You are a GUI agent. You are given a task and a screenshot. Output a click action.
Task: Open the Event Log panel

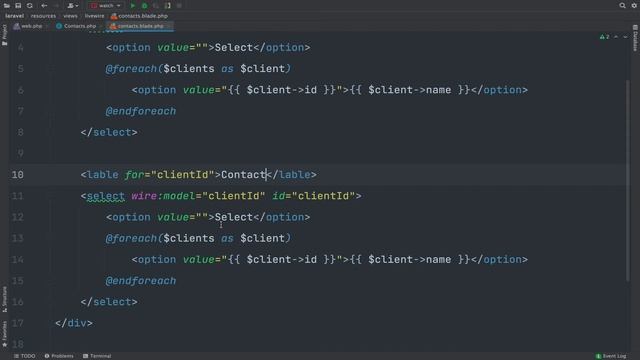pyautogui.click(x=611, y=356)
